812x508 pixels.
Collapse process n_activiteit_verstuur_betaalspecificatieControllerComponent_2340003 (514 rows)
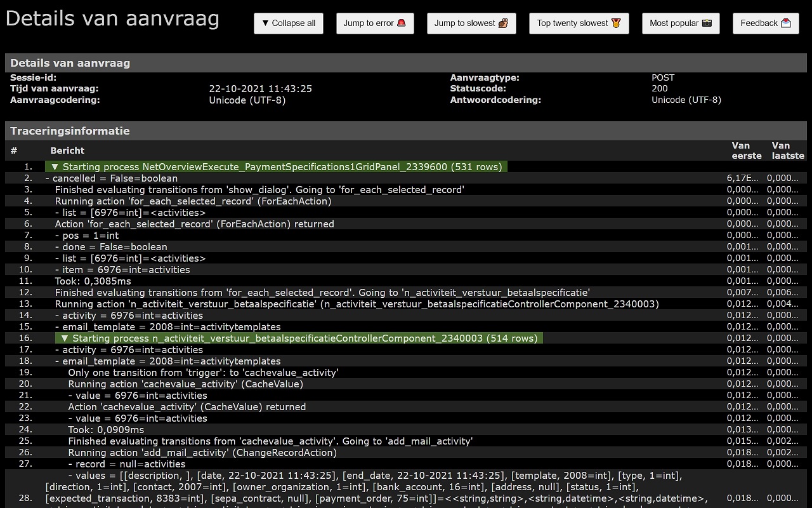299,338
